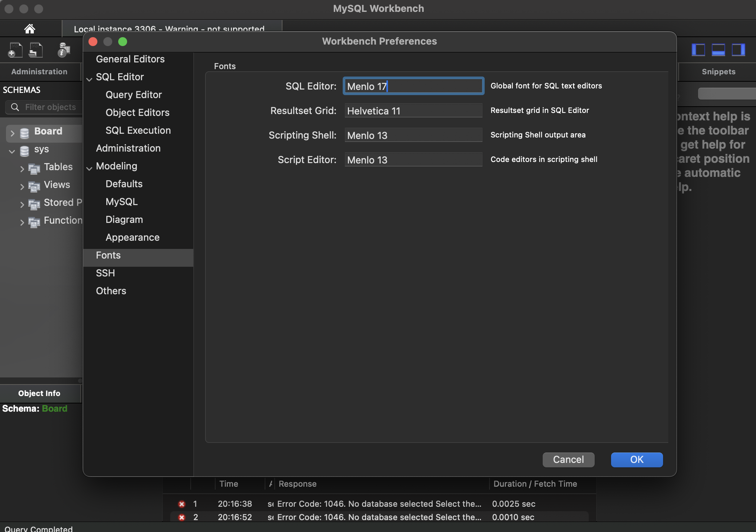Expand the Board schema tree node
The image size is (756, 532).
tap(13, 133)
